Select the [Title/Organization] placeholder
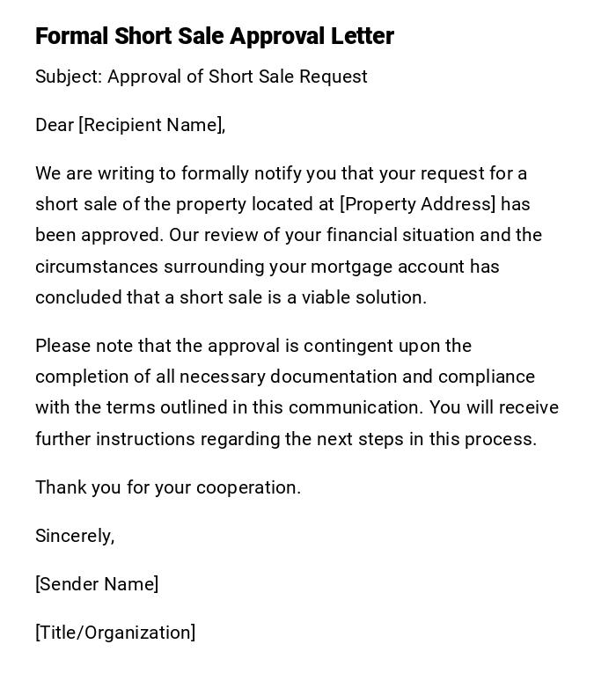 pyautogui.click(x=115, y=633)
